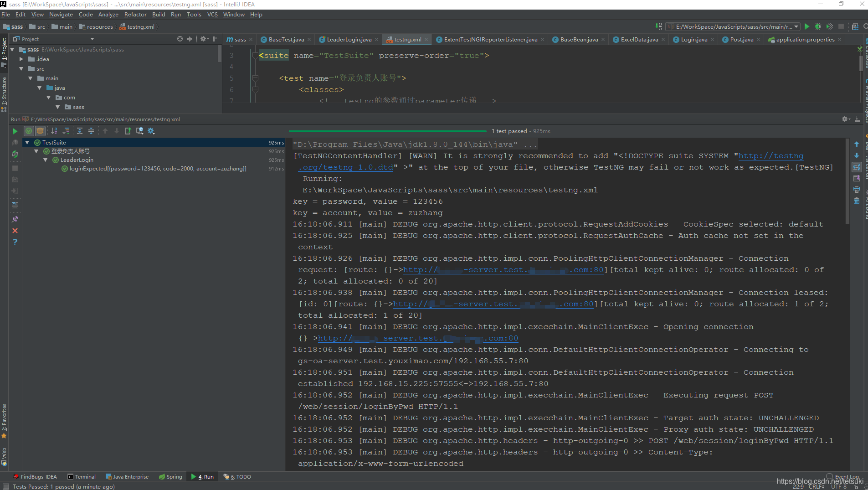Click Expand All in test tree toolbar

click(80, 131)
